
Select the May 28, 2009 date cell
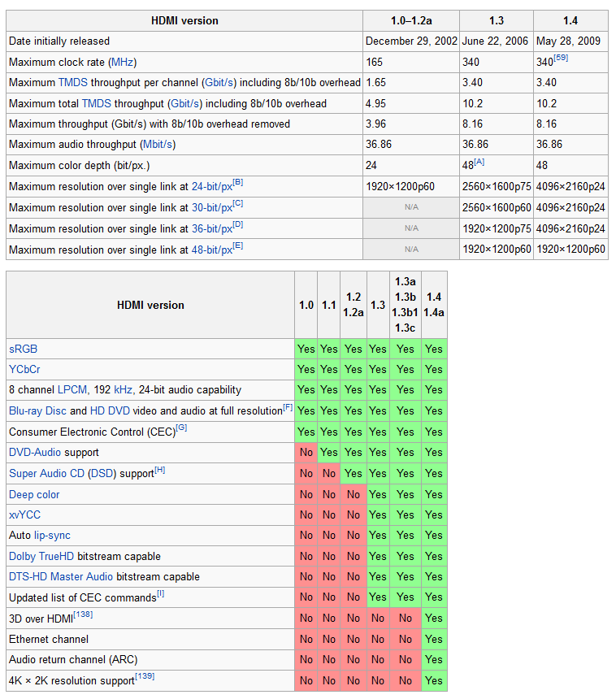pyautogui.click(x=570, y=41)
